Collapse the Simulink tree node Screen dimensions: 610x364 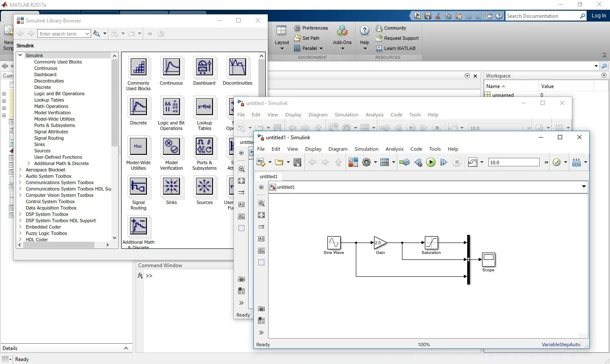click(20, 55)
